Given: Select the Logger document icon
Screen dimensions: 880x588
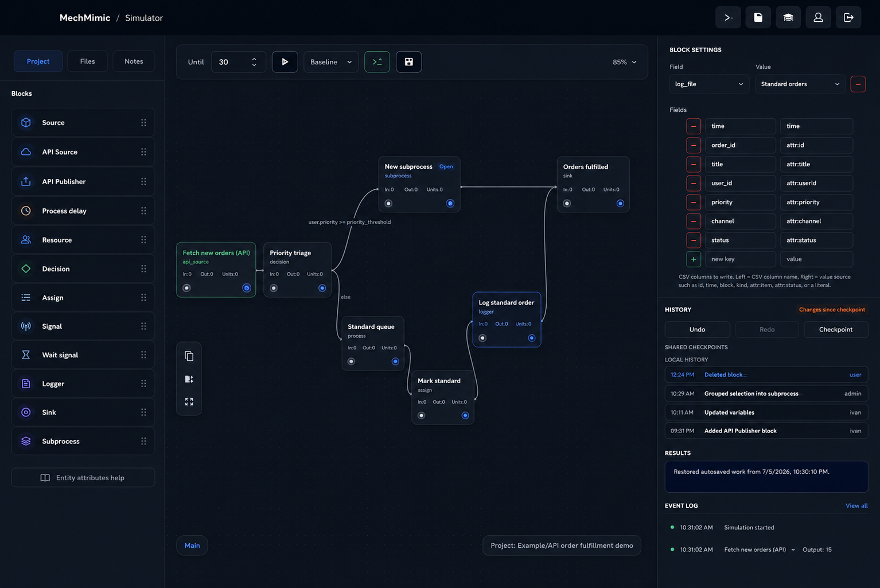Looking at the screenshot, I should pos(26,383).
